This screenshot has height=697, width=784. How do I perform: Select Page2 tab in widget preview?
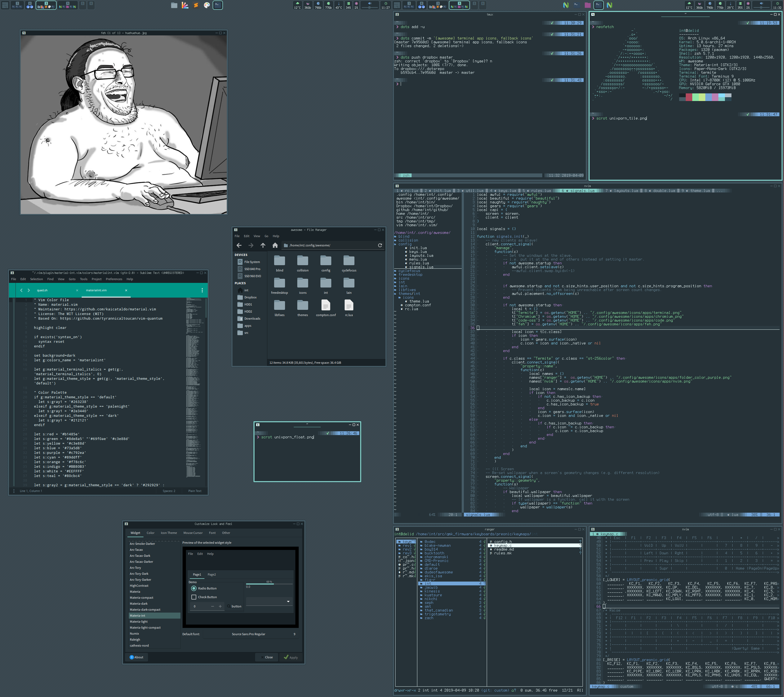[x=212, y=575]
